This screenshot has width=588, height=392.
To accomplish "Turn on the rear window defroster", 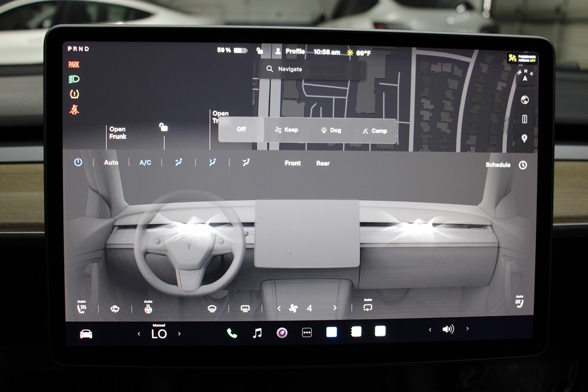I will (x=245, y=308).
